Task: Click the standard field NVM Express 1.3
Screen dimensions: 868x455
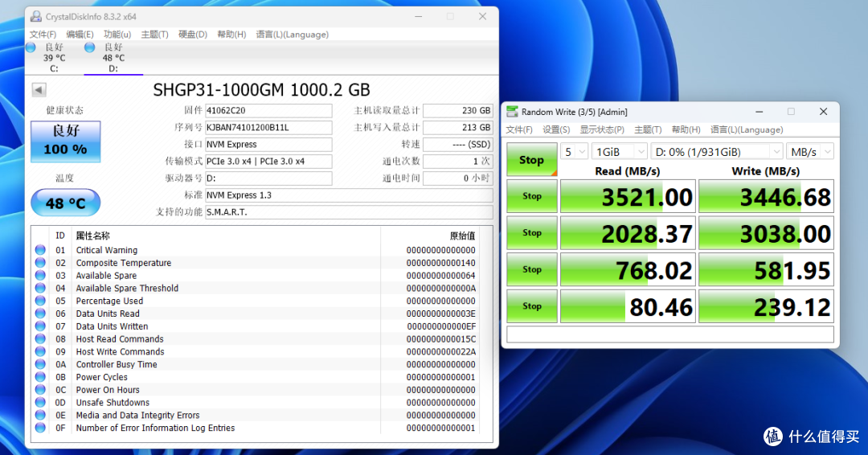Action: 349,195
